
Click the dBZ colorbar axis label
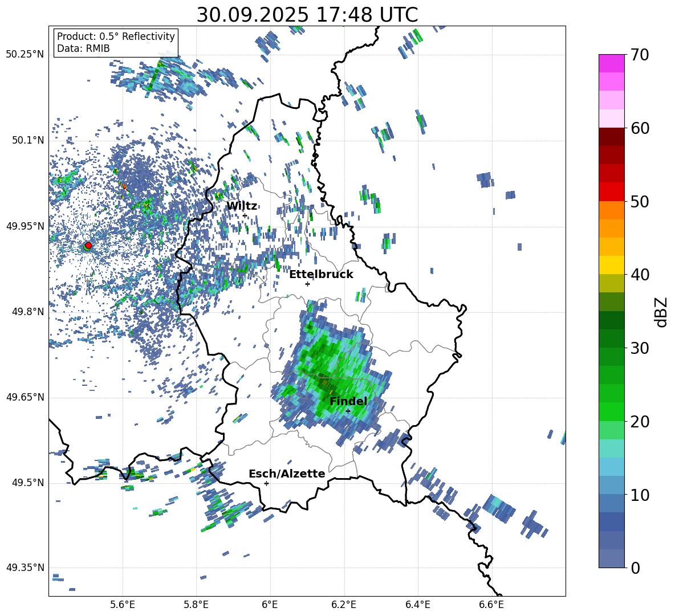click(661, 312)
